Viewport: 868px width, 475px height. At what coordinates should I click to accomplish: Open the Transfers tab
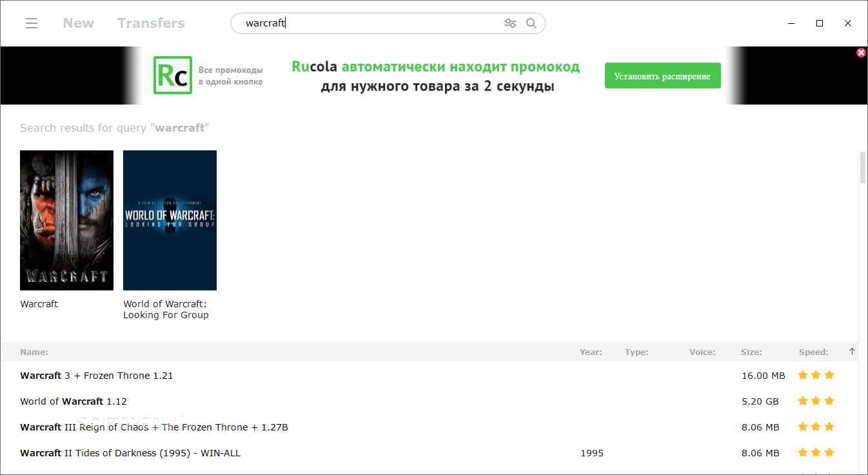pyautogui.click(x=151, y=23)
